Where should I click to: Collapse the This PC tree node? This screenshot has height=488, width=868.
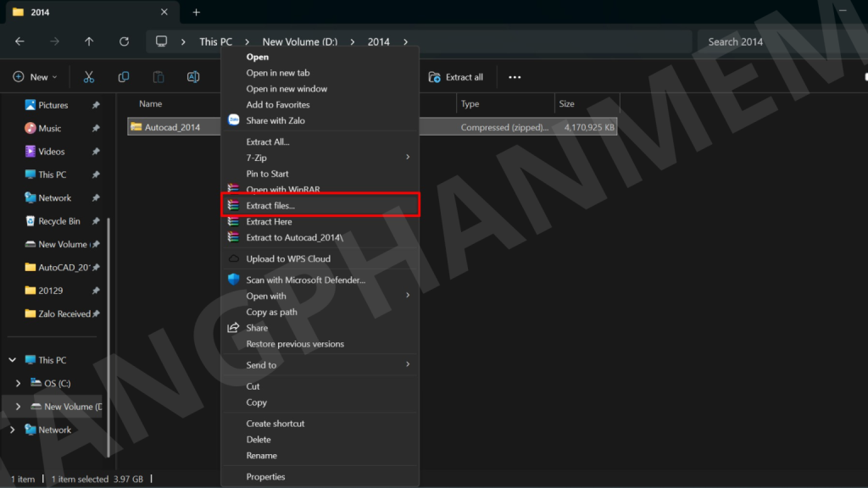pyautogui.click(x=12, y=360)
